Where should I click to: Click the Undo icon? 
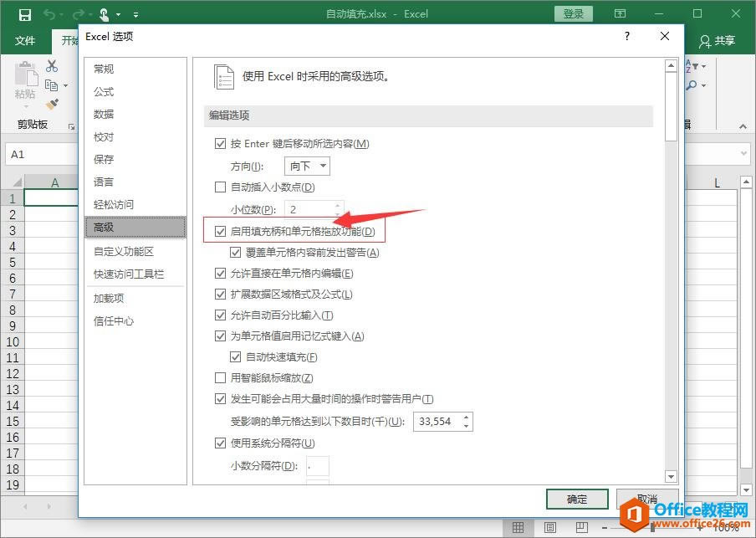[49, 13]
